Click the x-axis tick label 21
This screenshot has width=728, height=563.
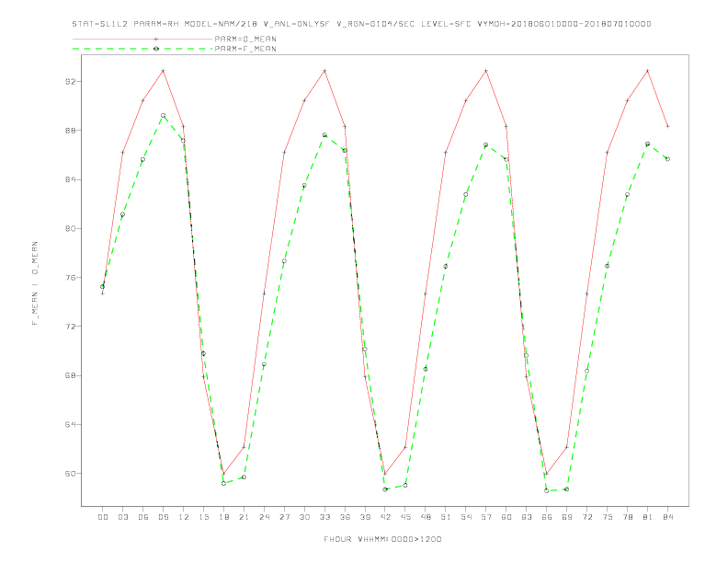244,517
